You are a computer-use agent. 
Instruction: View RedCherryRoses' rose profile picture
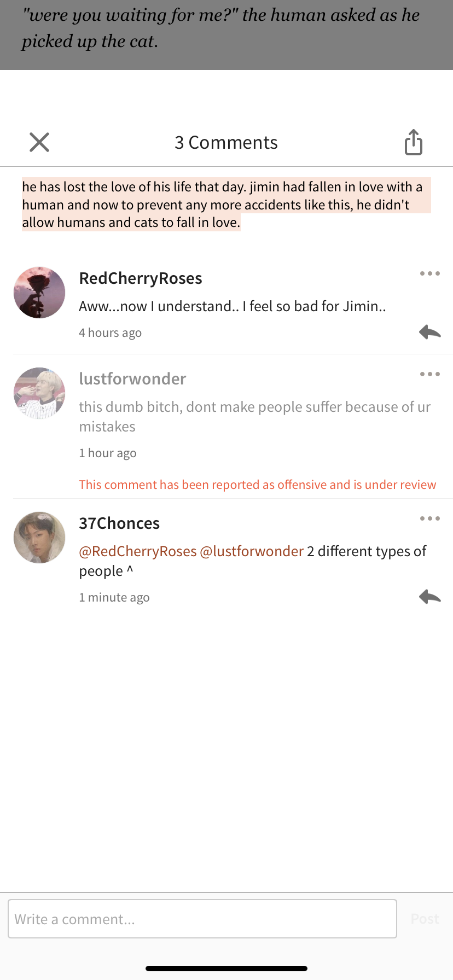click(39, 293)
